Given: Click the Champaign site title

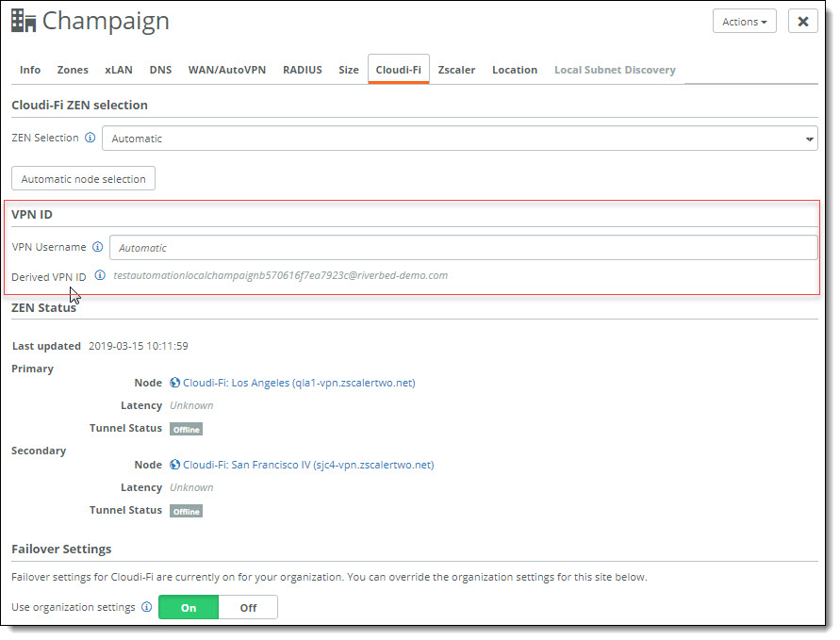Looking at the screenshot, I should click(x=106, y=22).
